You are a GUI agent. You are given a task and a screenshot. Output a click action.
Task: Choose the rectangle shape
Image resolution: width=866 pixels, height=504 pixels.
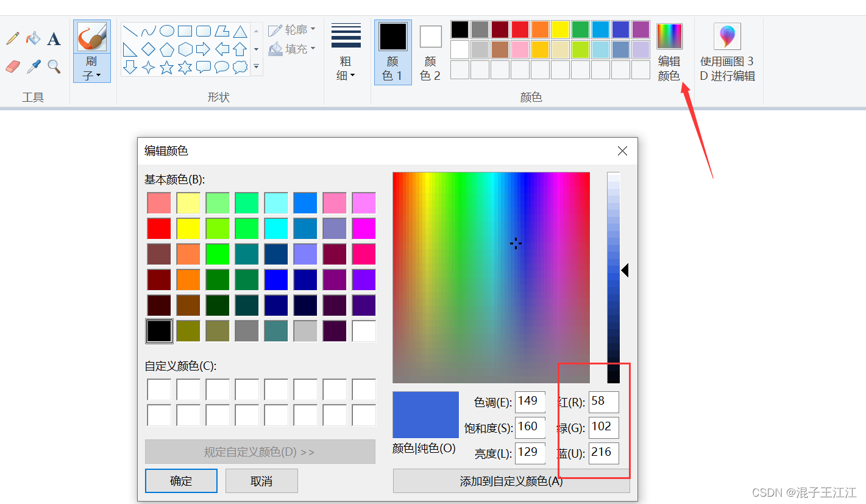click(x=185, y=31)
